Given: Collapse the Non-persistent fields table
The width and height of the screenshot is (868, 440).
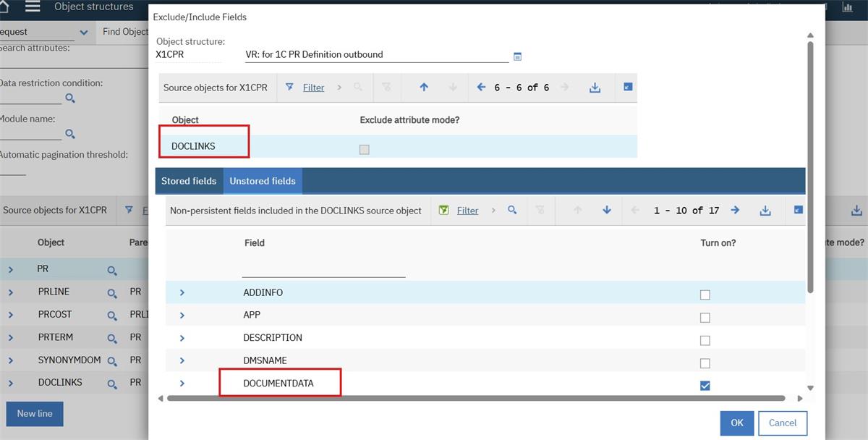Looking at the screenshot, I should tap(798, 210).
